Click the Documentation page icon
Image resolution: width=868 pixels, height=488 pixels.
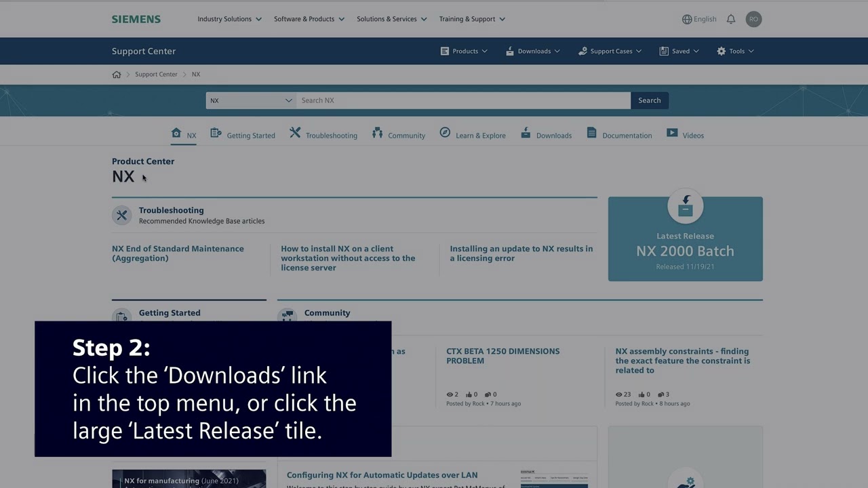(x=591, y=133)
